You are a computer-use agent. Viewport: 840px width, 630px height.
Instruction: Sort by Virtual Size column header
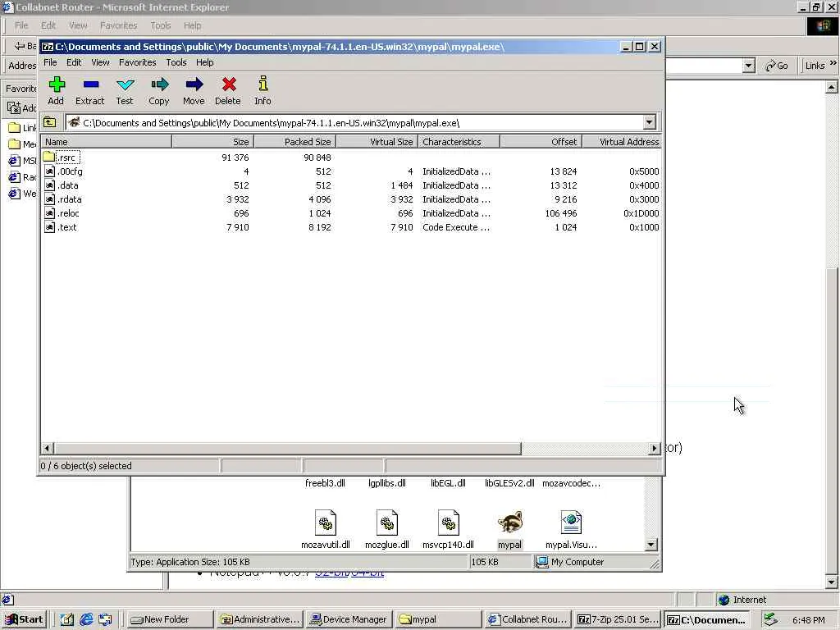[x=377, y=142]
